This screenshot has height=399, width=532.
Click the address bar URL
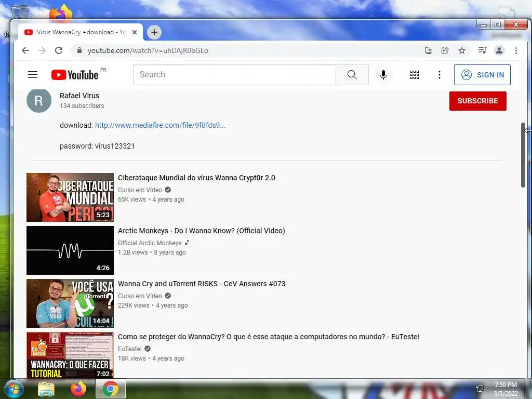point(148,50)
